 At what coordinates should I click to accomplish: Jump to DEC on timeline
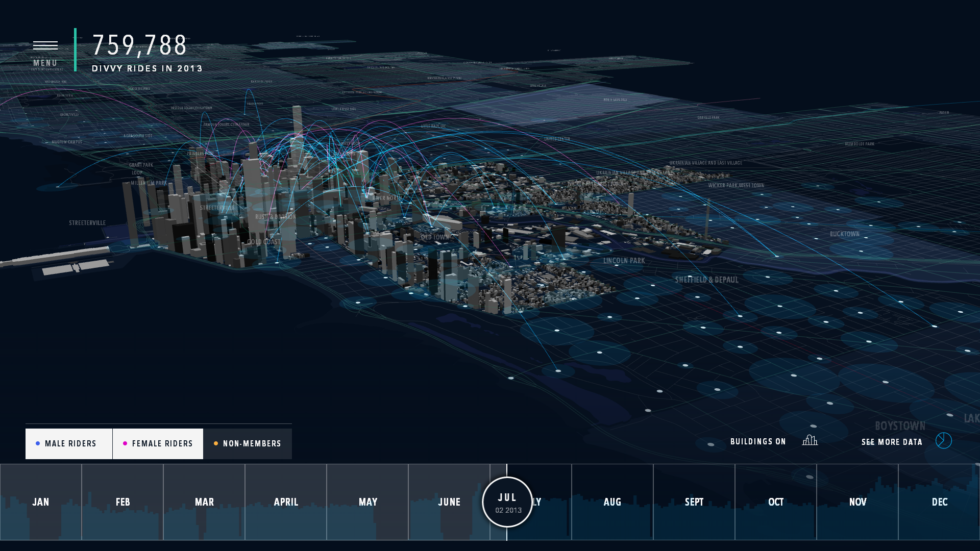pyautogui.click(x=940, y=502)
